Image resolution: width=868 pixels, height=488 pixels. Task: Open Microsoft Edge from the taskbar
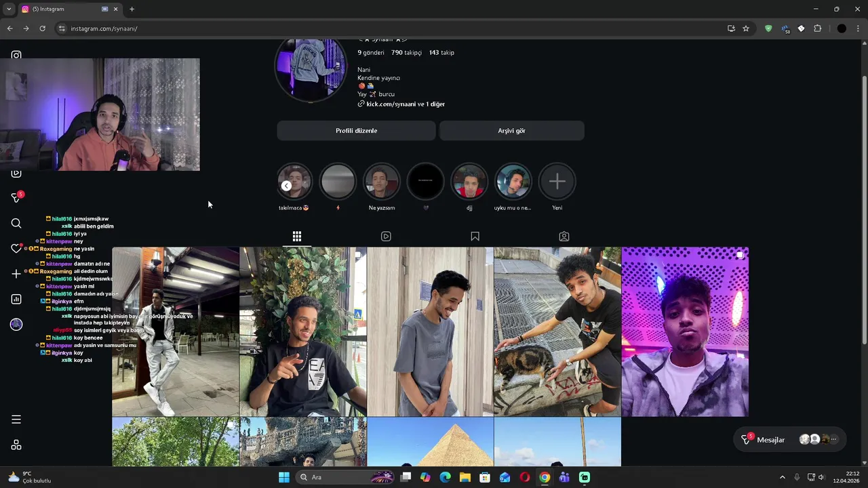coord(445,477)
